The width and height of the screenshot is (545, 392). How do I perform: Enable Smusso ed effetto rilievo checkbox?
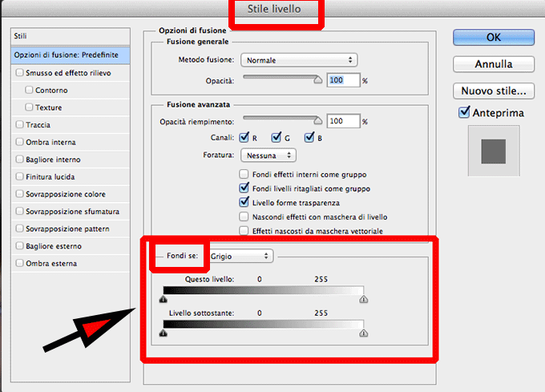point(20,73)
